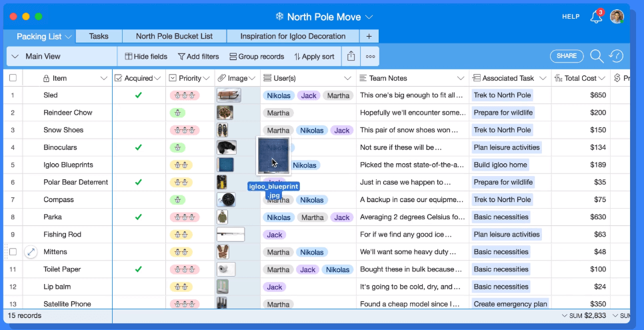Uncheck Acquired for Polar Bear Deterrent

[x=139, y=182]
